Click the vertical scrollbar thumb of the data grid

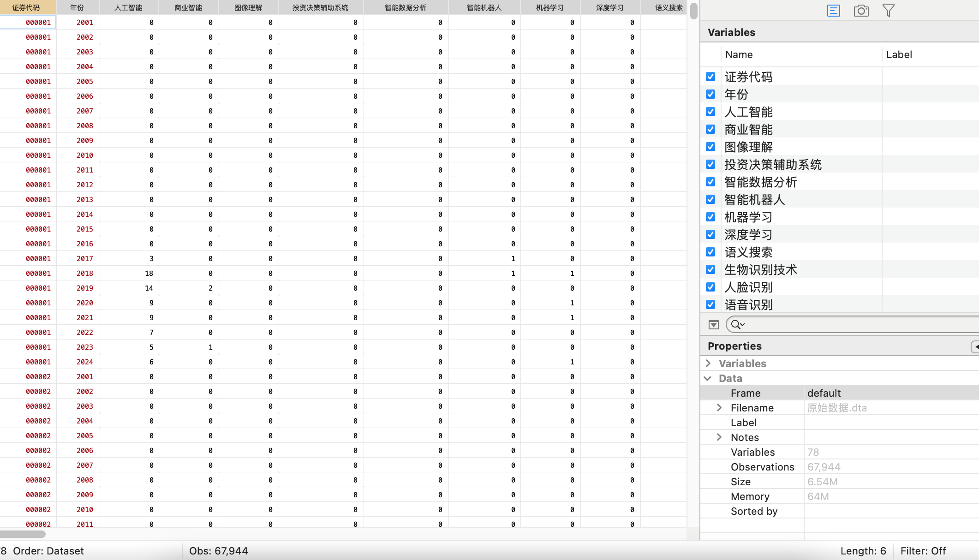tap(693, 11)
